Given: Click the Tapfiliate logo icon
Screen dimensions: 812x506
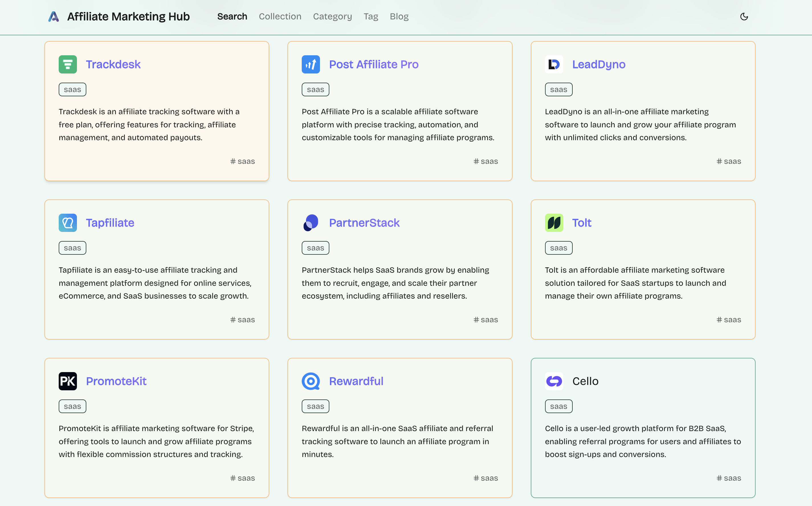Looking at the screenshot, I should point(68,223).
